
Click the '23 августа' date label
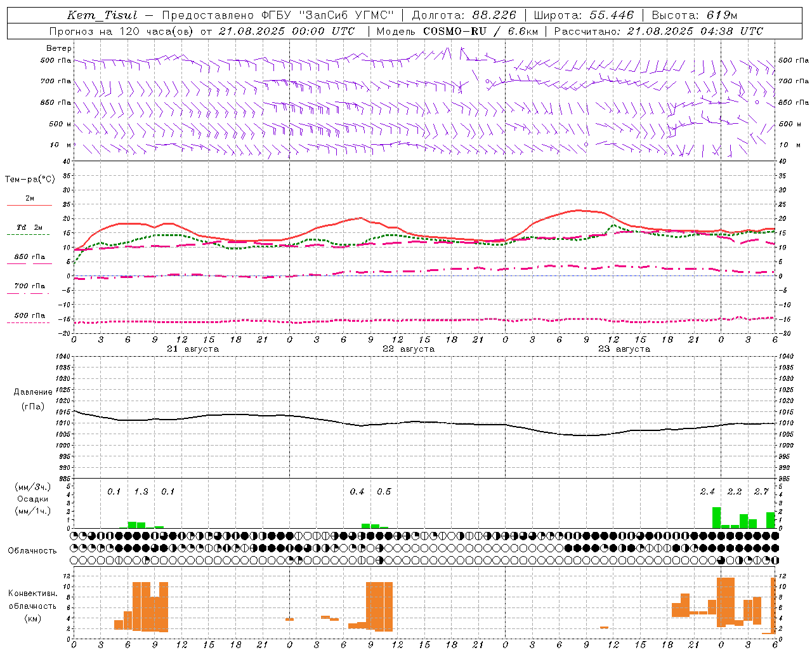624,349
